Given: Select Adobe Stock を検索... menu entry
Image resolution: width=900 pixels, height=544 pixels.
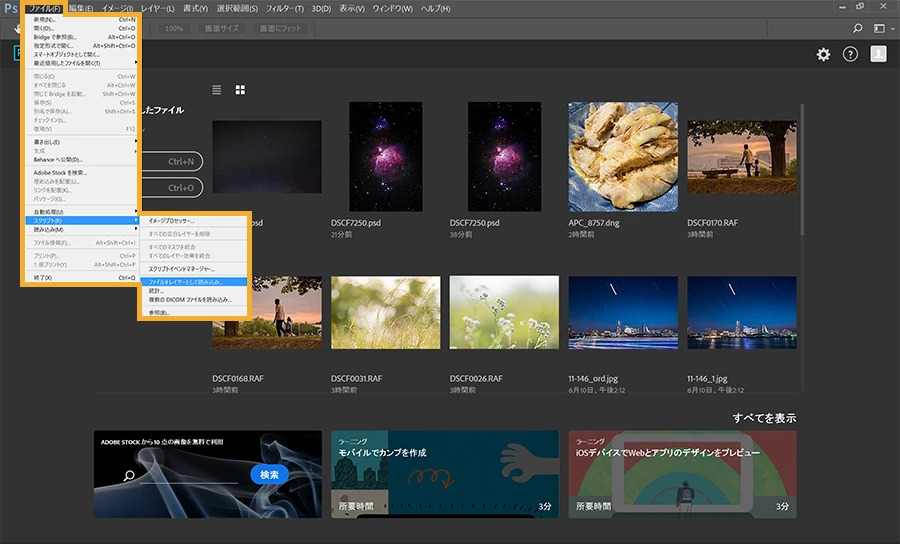Looking at the screenshot, I should tap(82, 172).
